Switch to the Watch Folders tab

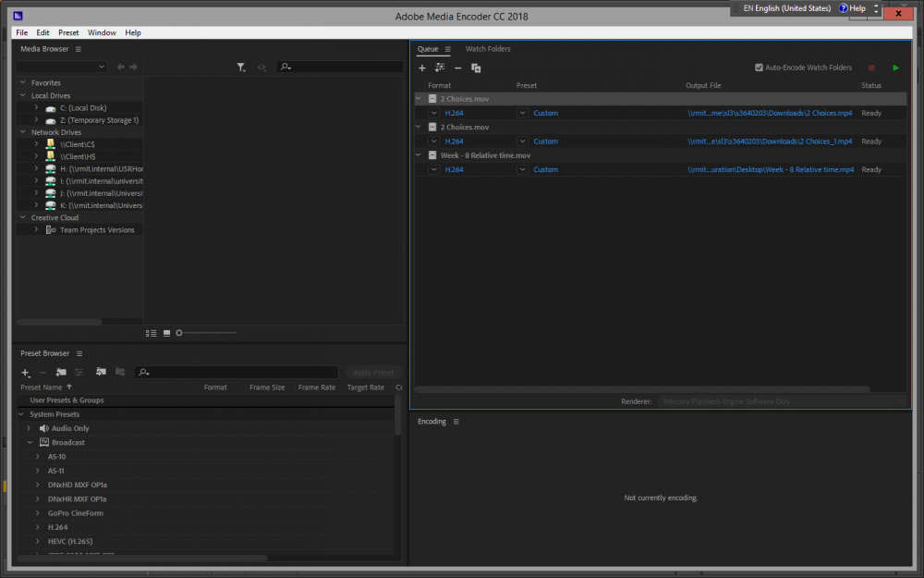click(x=488, y=49)
